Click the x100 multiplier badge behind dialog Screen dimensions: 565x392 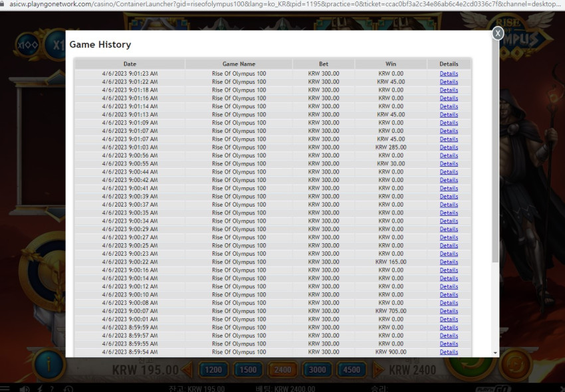28,45
